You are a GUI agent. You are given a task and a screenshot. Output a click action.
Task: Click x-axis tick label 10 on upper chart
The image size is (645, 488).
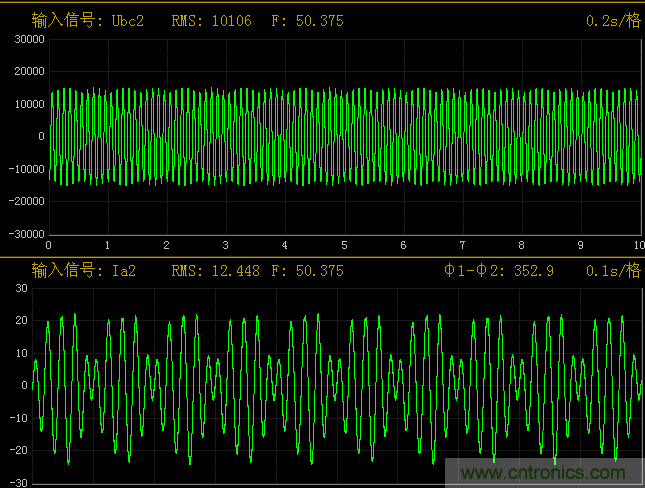pyautogui.click(x=639, y=245)
